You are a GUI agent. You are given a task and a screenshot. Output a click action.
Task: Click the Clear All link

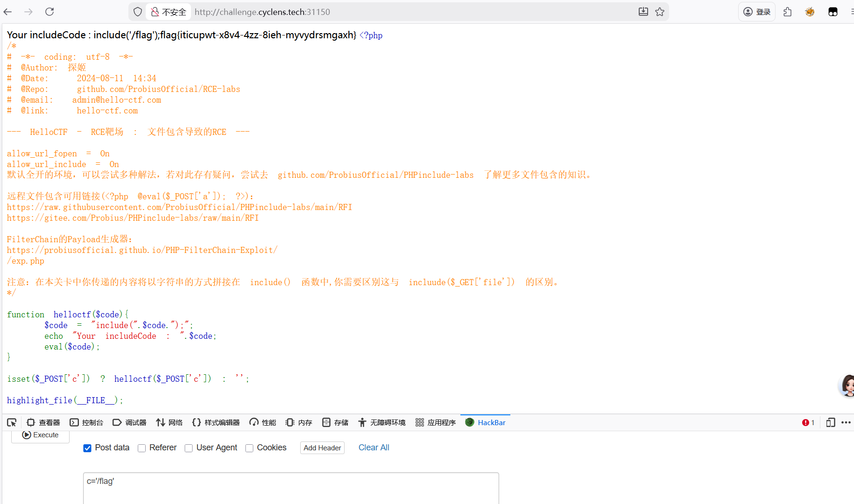374,448
